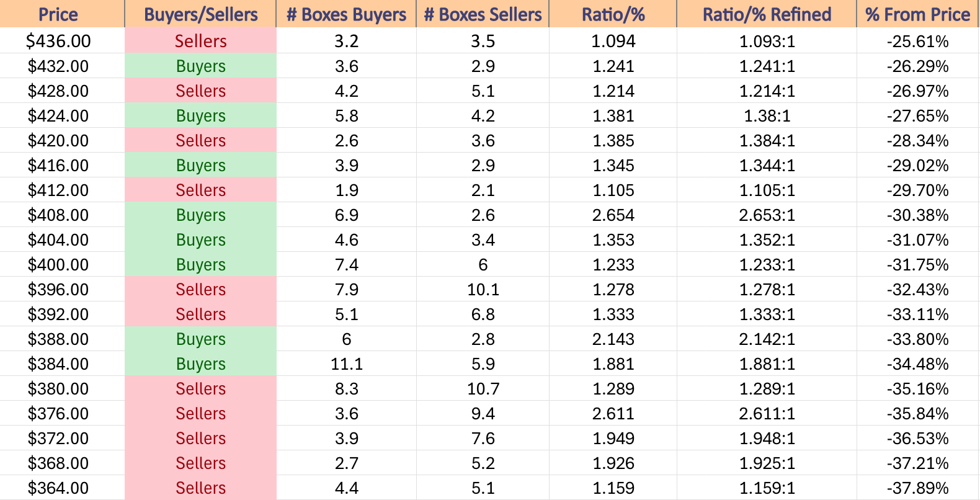This screenshot has width=980, height=500.
Task: Select the # Boxes Sellers header cell
Action: click(483, 14)
